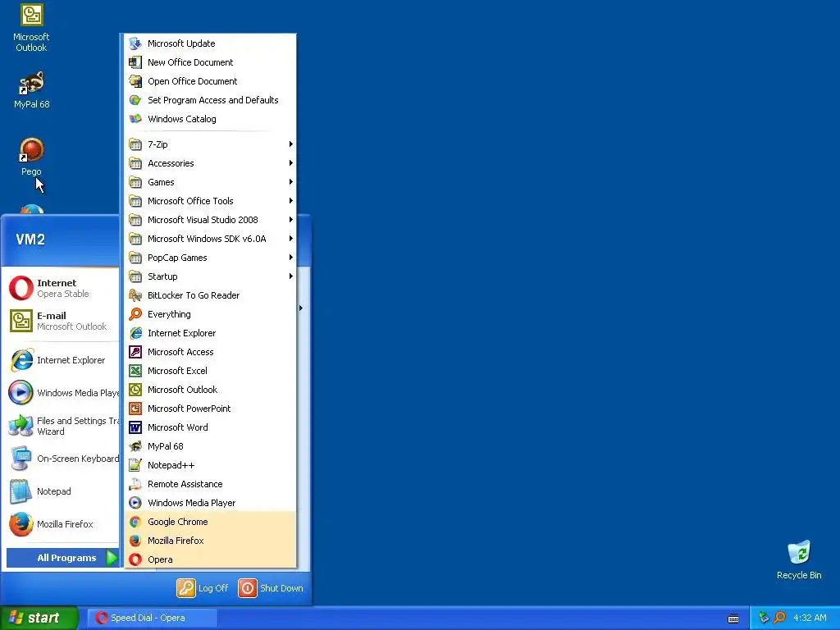Screen dimensions: 840x630
Task: Open MyPal 68 from programs list
Action: point(210,446)
